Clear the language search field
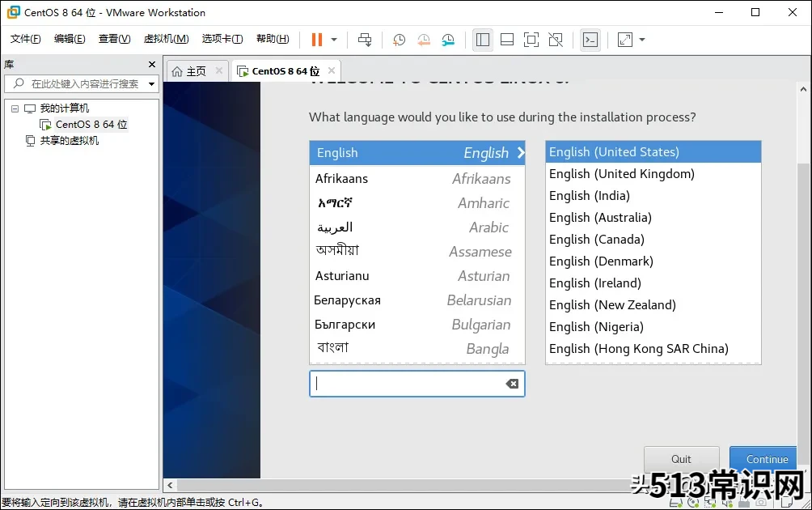This screenshot has height=510, width=812. 512,384
